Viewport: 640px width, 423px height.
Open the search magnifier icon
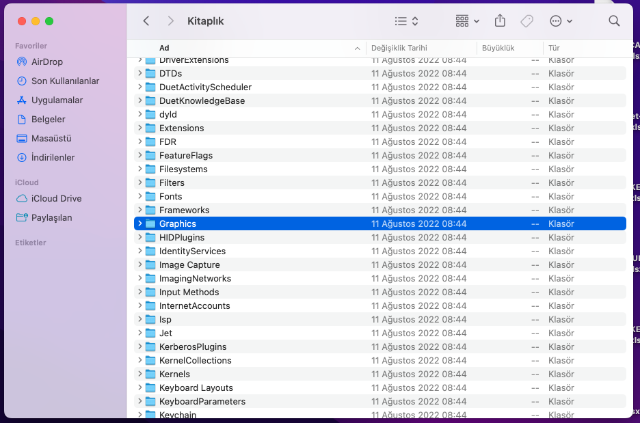click(x=614, y=20)
